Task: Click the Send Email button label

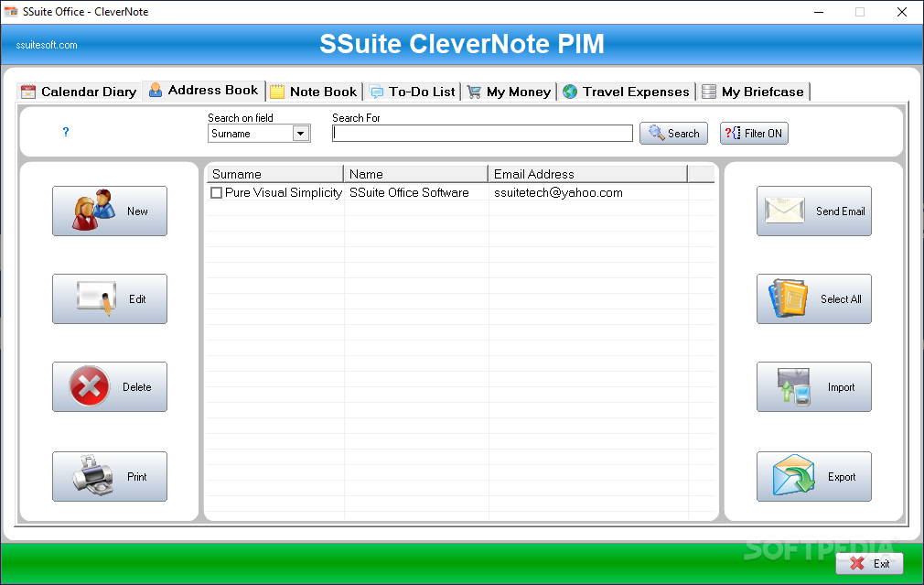Action: pyautogui.click(x=841, y=211)
